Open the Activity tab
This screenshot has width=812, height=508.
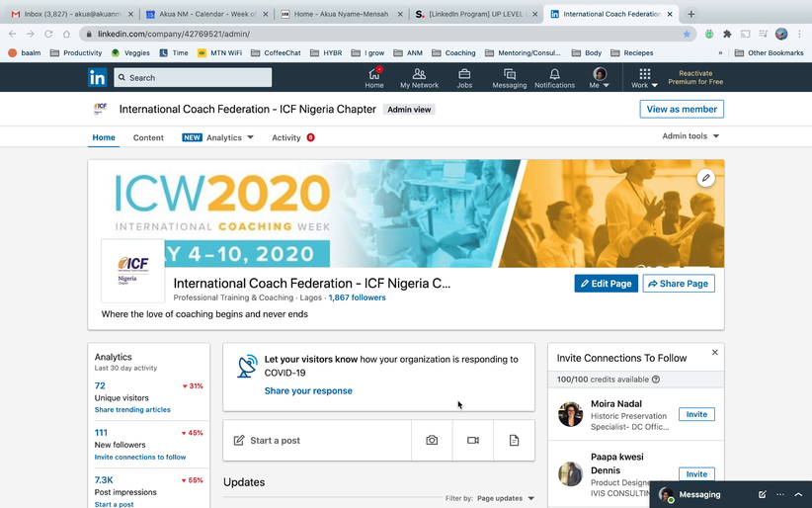point(293,137)
